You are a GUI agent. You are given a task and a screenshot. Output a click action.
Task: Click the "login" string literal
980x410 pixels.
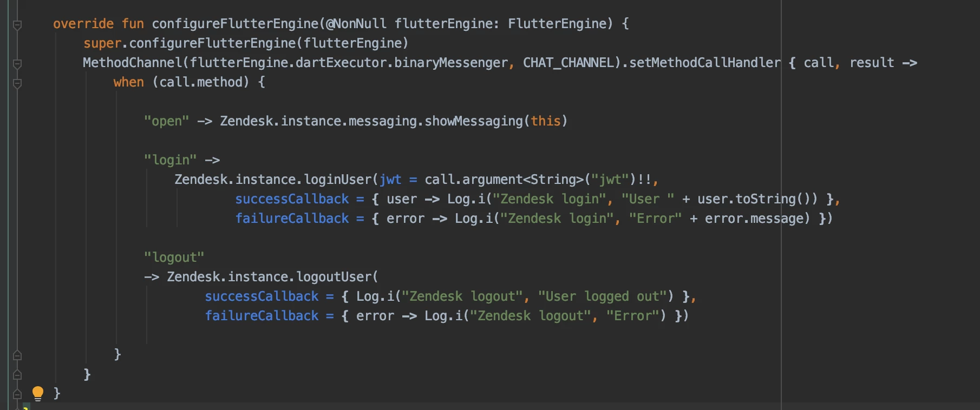coord(171,160)
